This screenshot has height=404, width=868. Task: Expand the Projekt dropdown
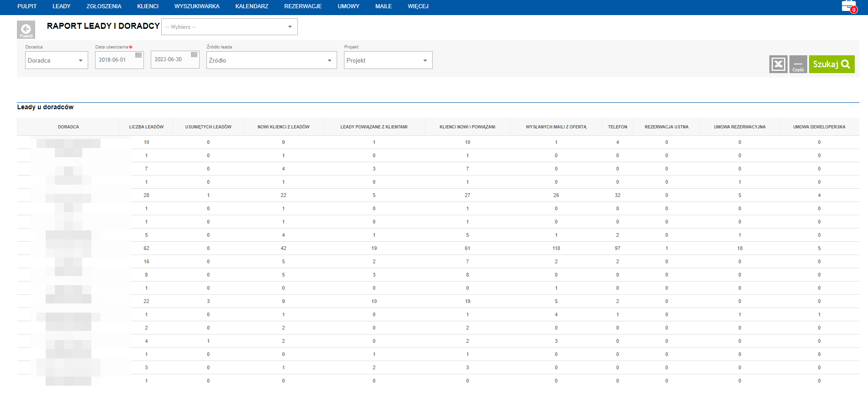coord(388,60)
